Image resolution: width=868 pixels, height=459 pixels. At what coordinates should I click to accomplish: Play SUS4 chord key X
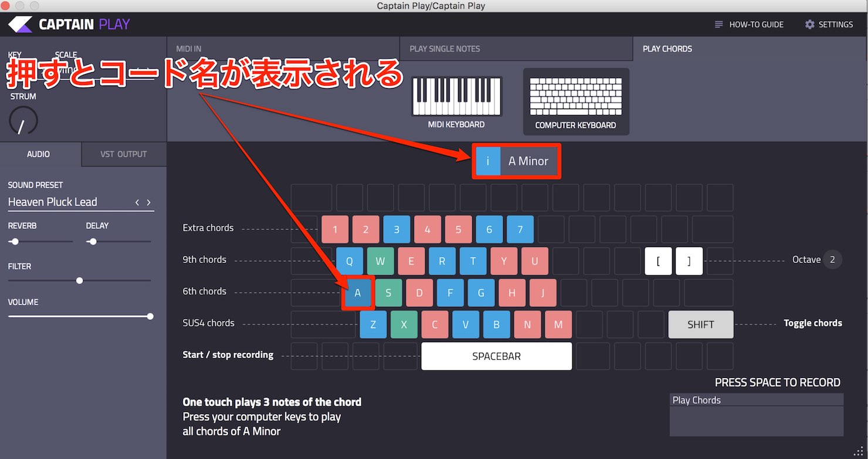pos(404,325)
